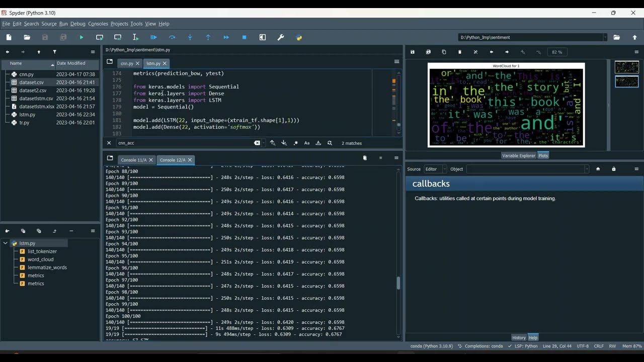Open the editor pane options menu
The image size is (644, 362).
coord(396,62)
